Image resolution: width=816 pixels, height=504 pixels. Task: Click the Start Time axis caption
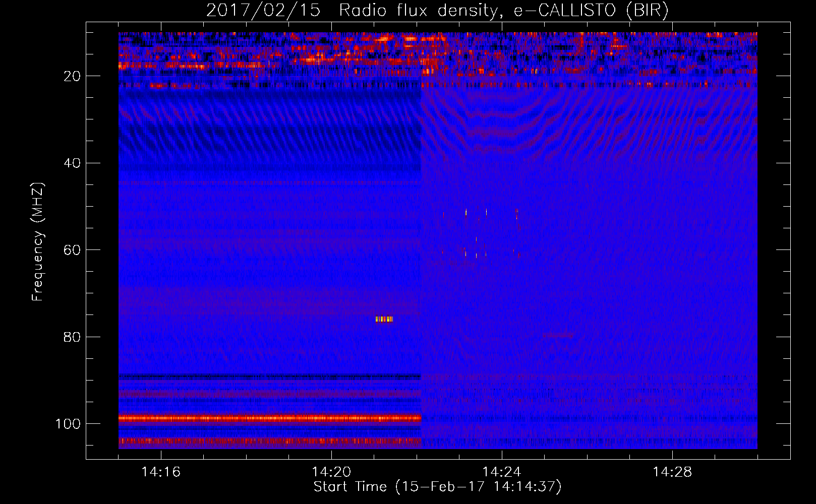coord(437,487)
